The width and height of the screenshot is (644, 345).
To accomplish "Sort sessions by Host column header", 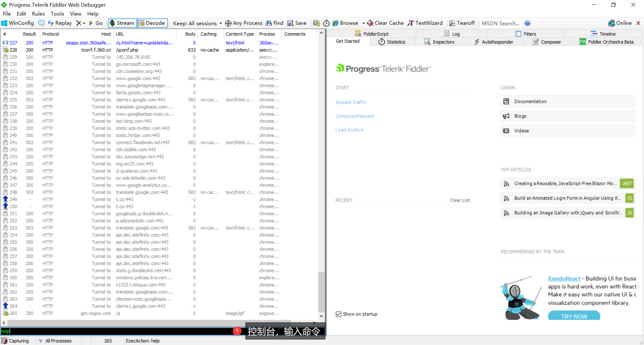I will tap(88, 34).
